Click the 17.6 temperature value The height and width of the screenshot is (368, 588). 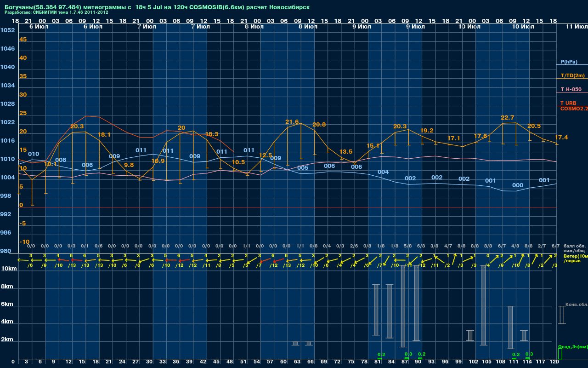click(481, 136)
